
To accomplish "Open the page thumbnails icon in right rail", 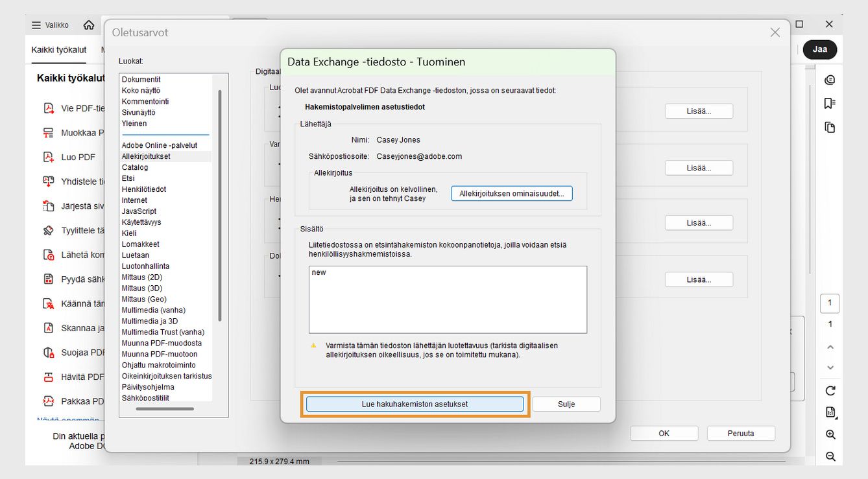I will coord(830,127).
